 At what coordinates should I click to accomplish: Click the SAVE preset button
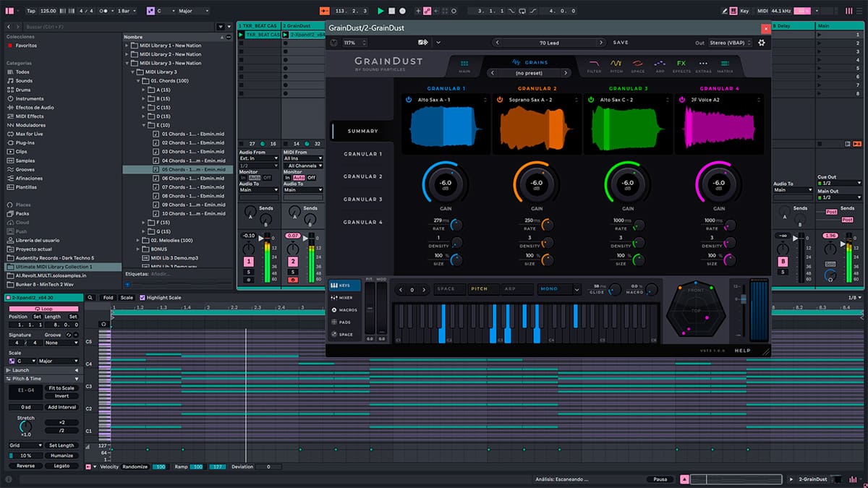point(621,43)
